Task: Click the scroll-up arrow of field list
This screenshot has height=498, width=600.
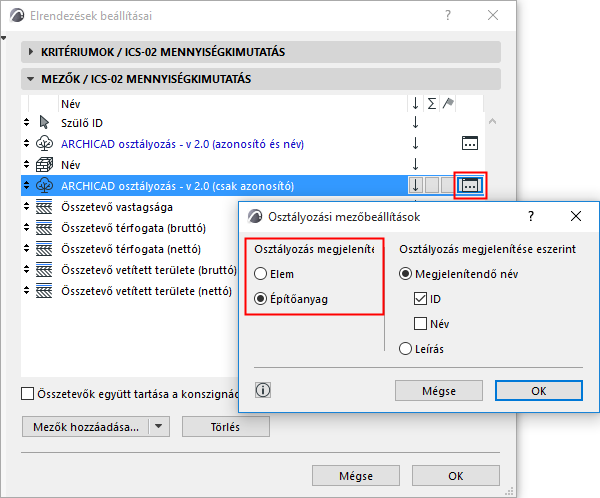Action: [492, 122]
